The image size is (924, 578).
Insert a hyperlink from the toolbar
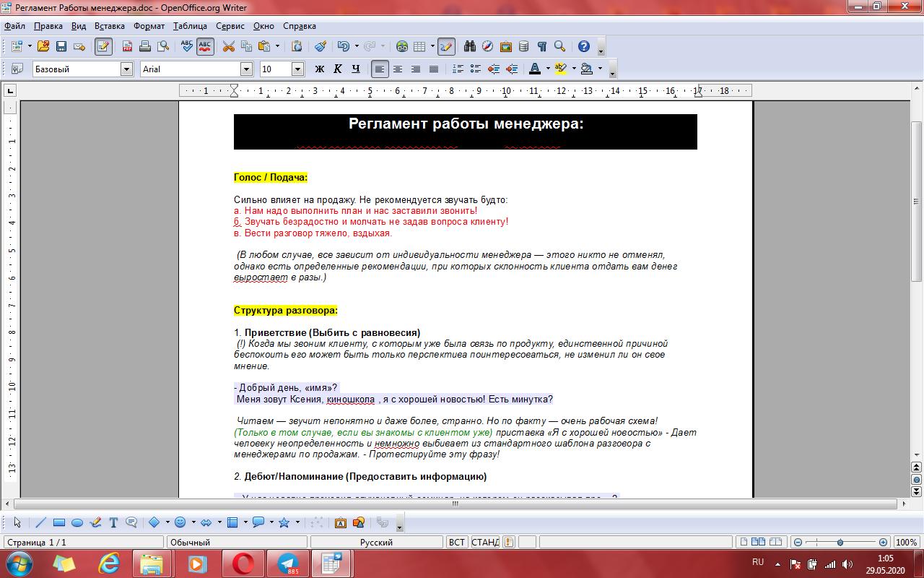click(x=402, y=46)
